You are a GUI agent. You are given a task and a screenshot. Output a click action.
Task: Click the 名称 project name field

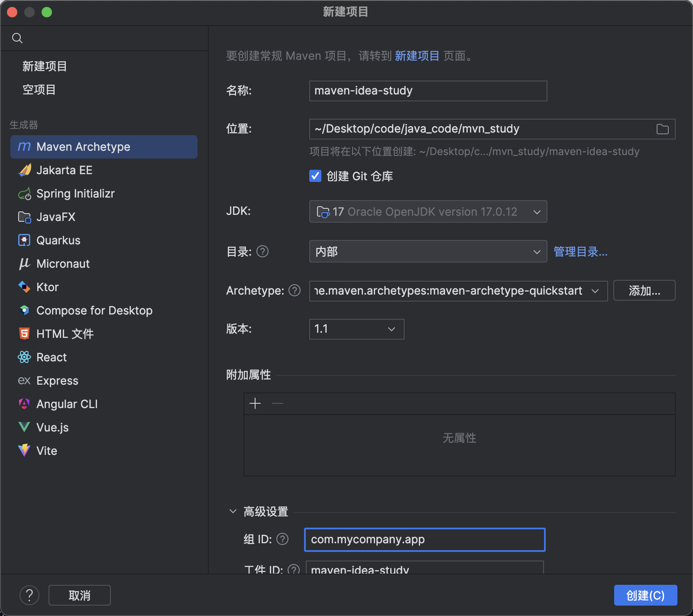(428, 91)
